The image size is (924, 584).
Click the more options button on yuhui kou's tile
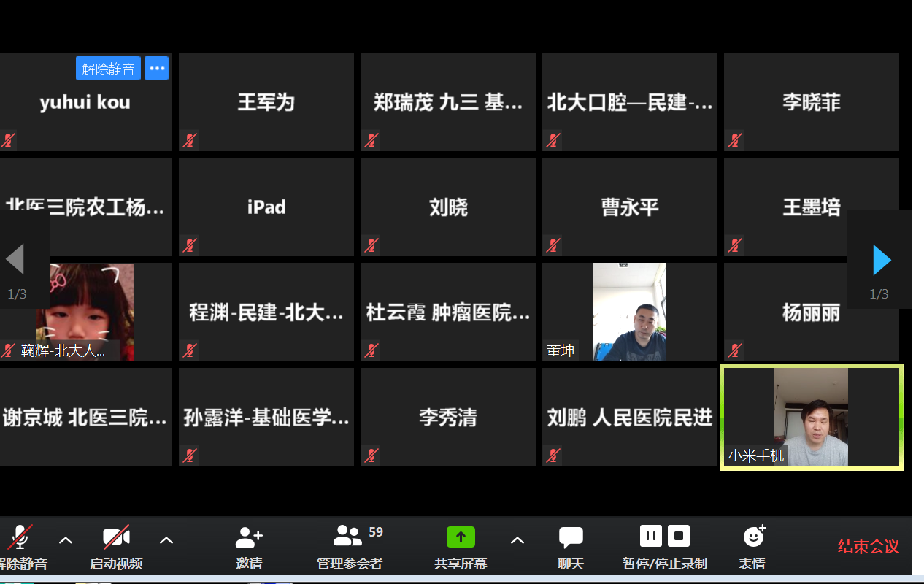(x=156, y=69)
